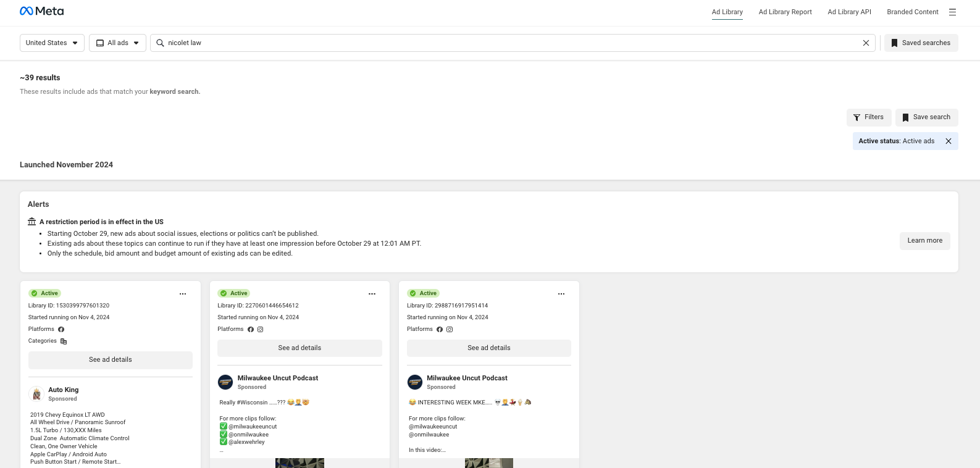Screen dimensions: 980x468
Task: Remove the Active status filter chip
Action: tap(948, 141)
